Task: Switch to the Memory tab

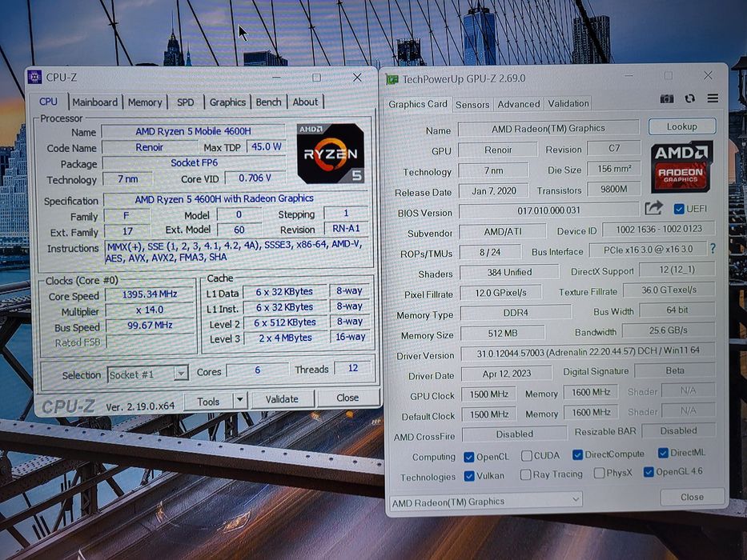Action: pyautogui.click(x=145, y=102)
